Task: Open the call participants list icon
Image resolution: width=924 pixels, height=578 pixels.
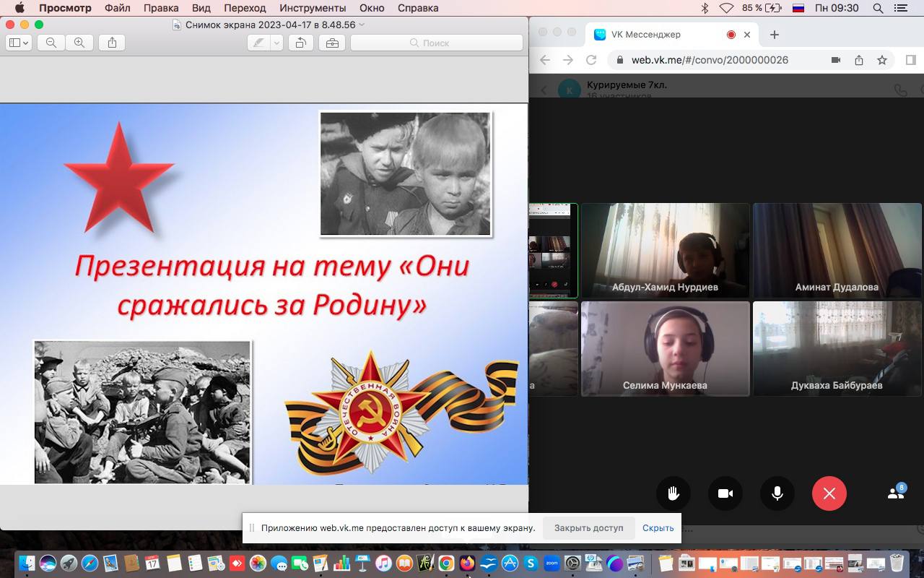Action: [896, 493]
